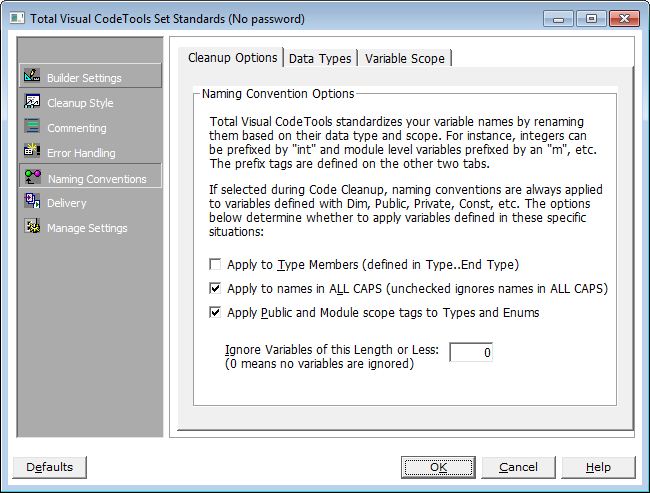Screen dimensions: 650x493
Task: Close the Set Standards window
Action: [624, 19]
